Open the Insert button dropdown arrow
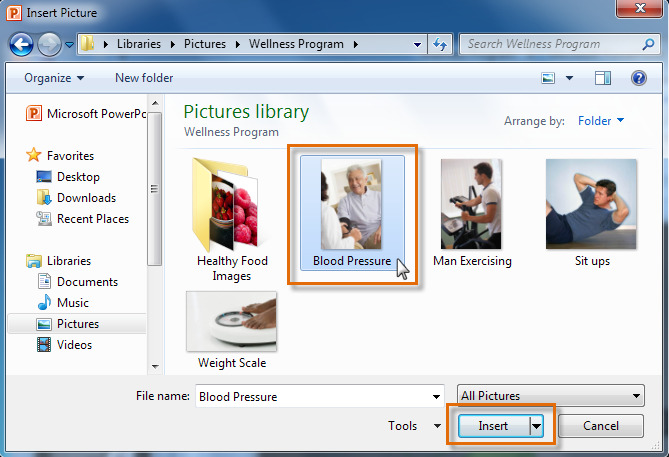669x457 pixels. click(x=536, y=426)
